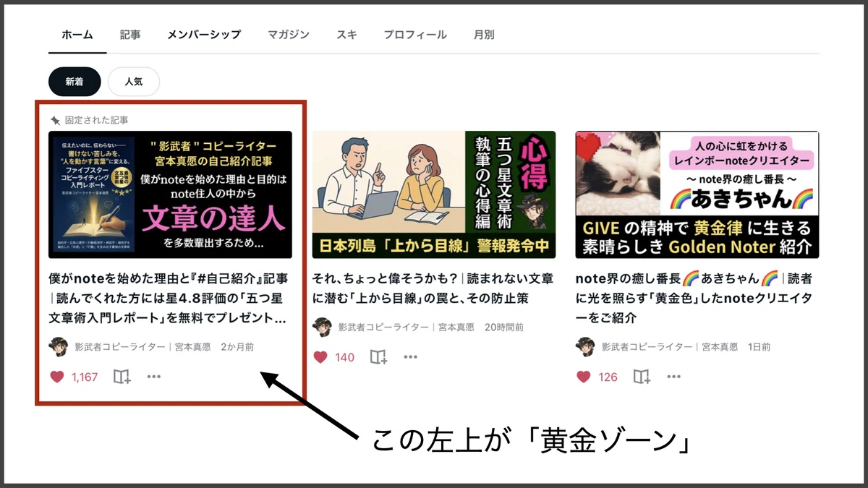The height and width of the screenshot is (488, 868).
Task: Open the マガジン tab
Action: 289,35
